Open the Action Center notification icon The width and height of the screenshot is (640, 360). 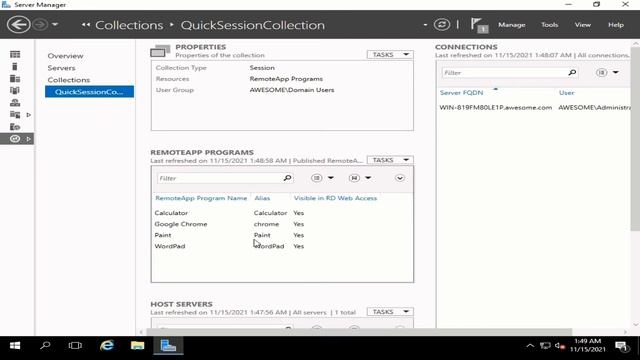622,347
